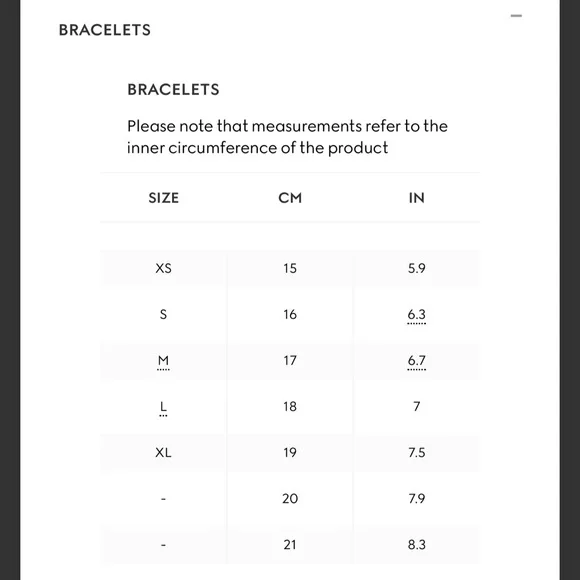
Task: Click the XS size cell
Action: [163, 268]
